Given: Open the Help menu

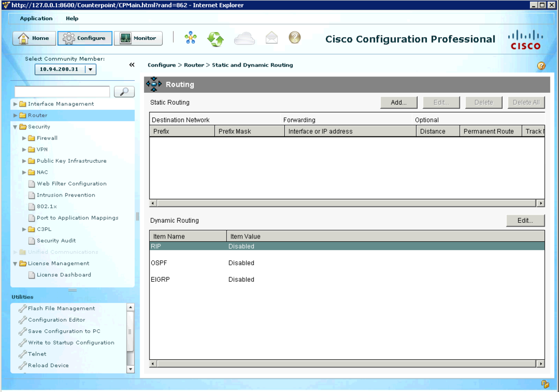Looking at the screenshot, I should [72, 19].
